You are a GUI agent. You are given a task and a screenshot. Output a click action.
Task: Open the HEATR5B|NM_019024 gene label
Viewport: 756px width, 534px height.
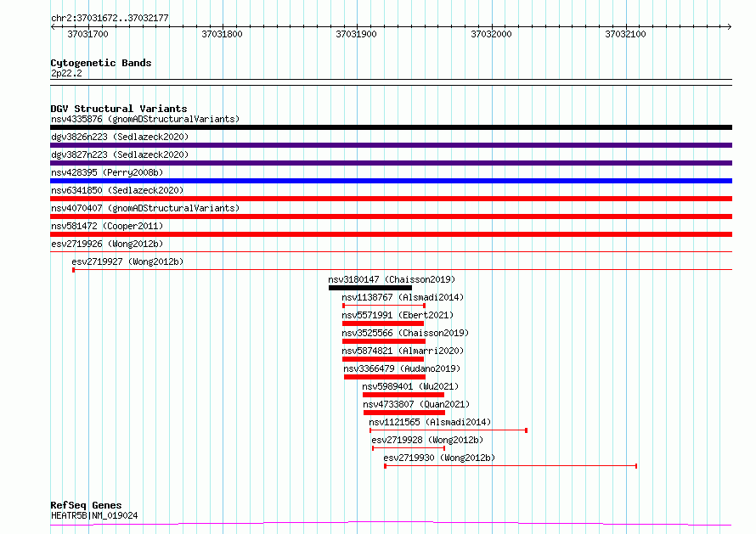coord(94,515)
